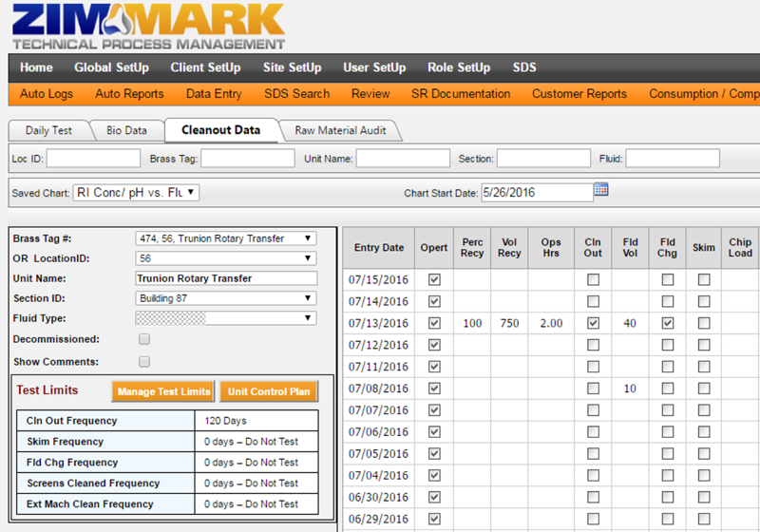Image resolution: width=760 pixels, height=532 pixels.
Task: Click the ZimMark logo
Action: coord(148,27)
